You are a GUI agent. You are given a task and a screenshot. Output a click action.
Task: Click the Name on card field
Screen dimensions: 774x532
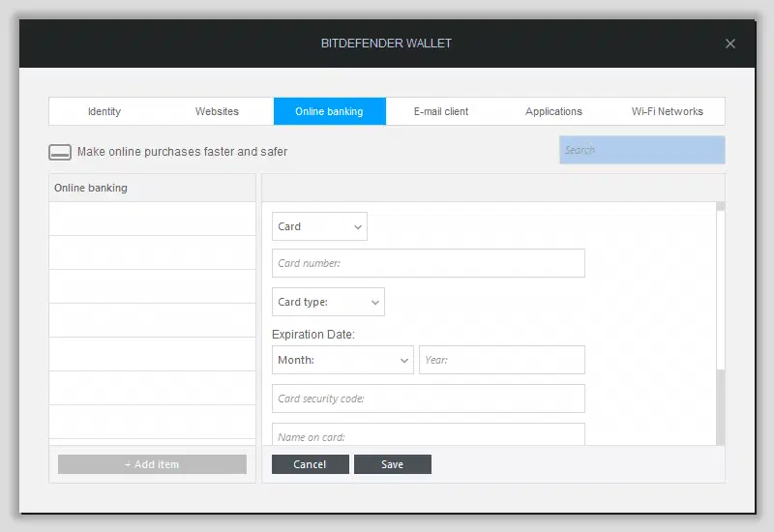(428, 434)
